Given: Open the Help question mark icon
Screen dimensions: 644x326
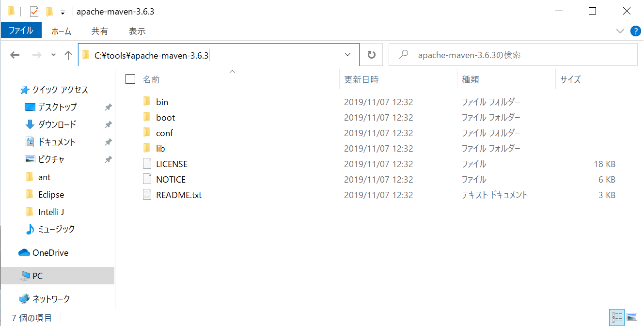Looking at the screenshot, I should coord(635,31).
